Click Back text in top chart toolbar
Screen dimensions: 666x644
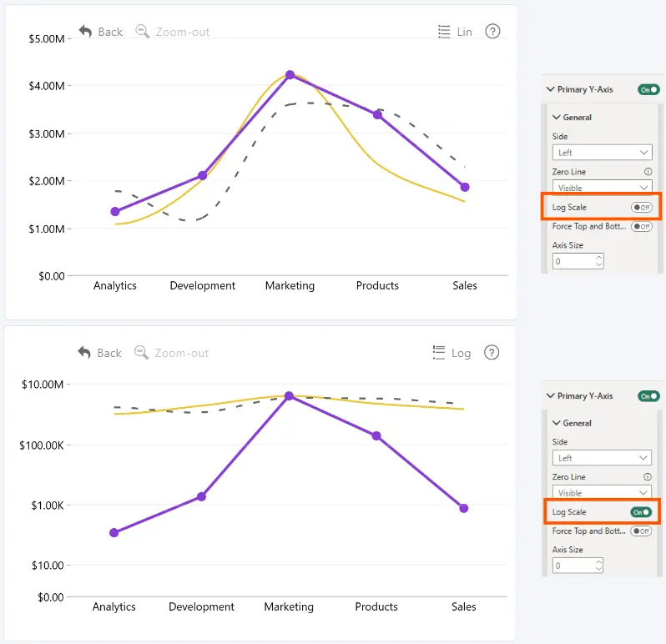click(110, 32)
